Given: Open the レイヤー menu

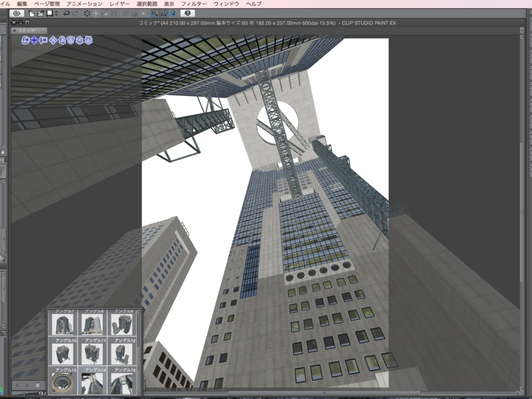Looking at the screenshot, I should (x=120, y=4).
